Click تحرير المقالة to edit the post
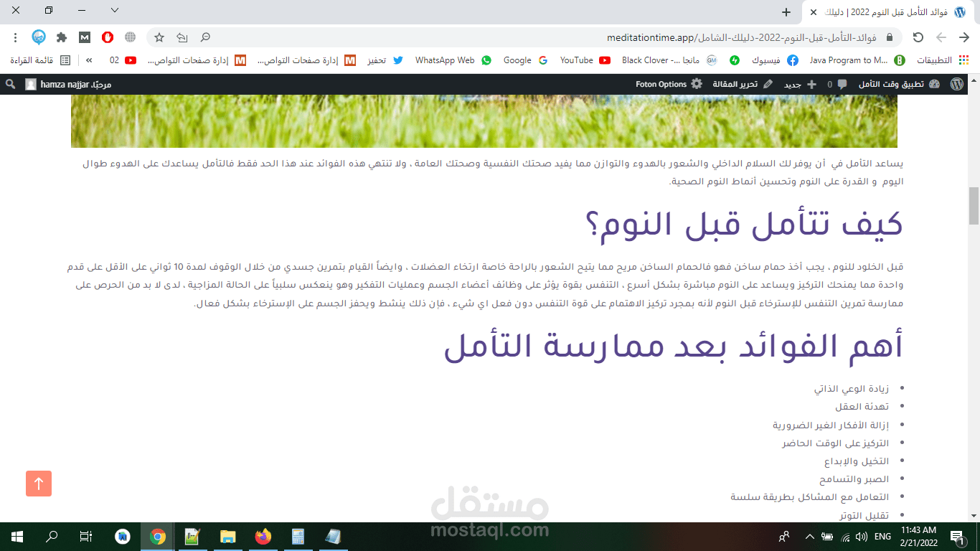Screen dimensions: 980x551 tap(743, 84)
